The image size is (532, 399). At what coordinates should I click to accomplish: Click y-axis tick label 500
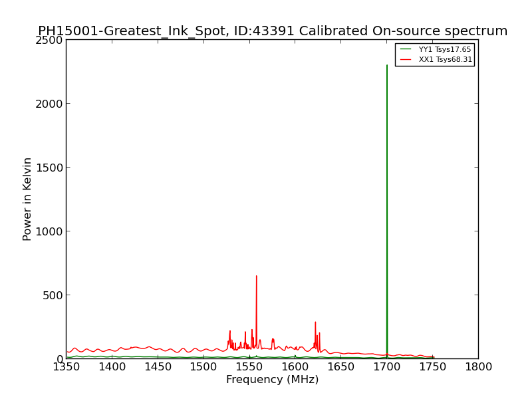[53, 295]
